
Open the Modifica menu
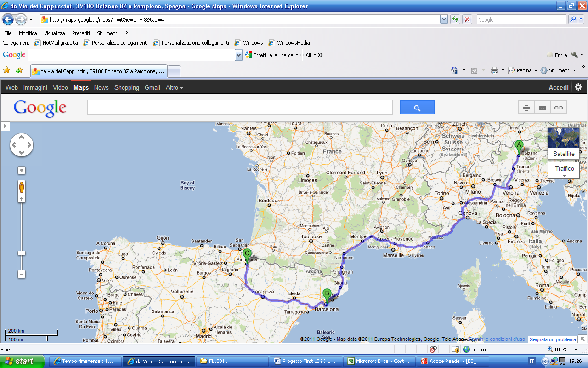pos(28,33)
